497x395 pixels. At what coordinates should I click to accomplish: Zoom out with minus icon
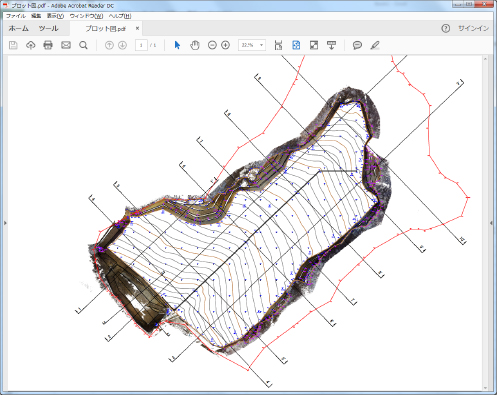[212, 45]
